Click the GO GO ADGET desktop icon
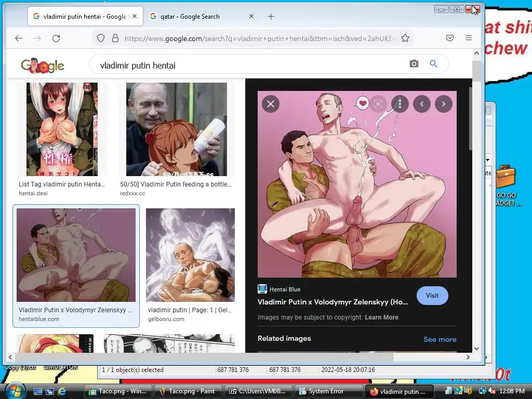532x399 pixels. (507, 185)
